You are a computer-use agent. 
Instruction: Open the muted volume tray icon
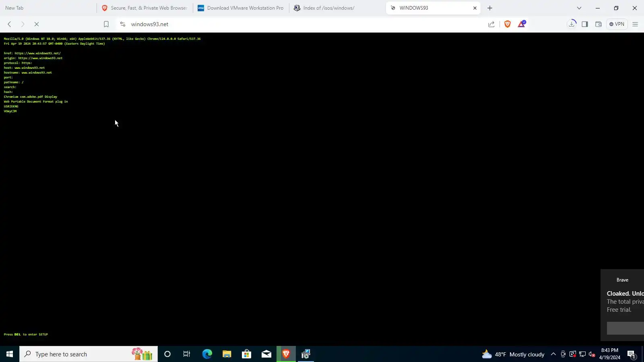pos(592,354)
